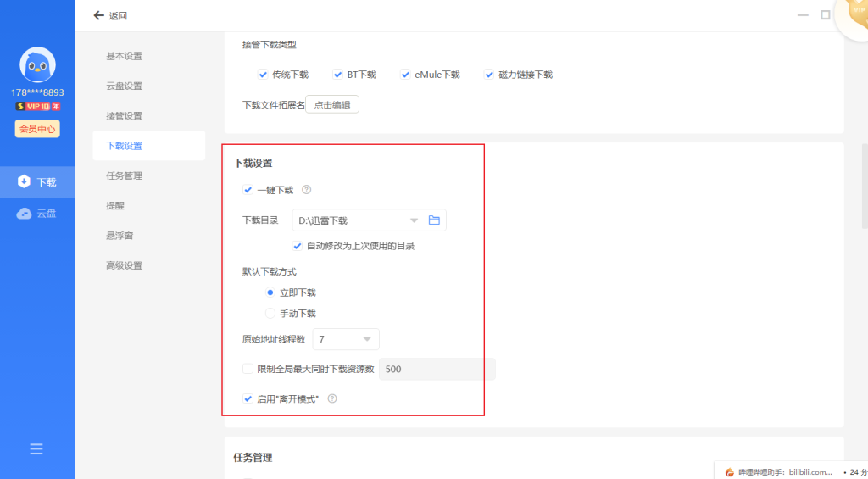Screen dimensions: 868x479
Task: Open the 下载目录 path dropdown
Action: pos(414,220)
